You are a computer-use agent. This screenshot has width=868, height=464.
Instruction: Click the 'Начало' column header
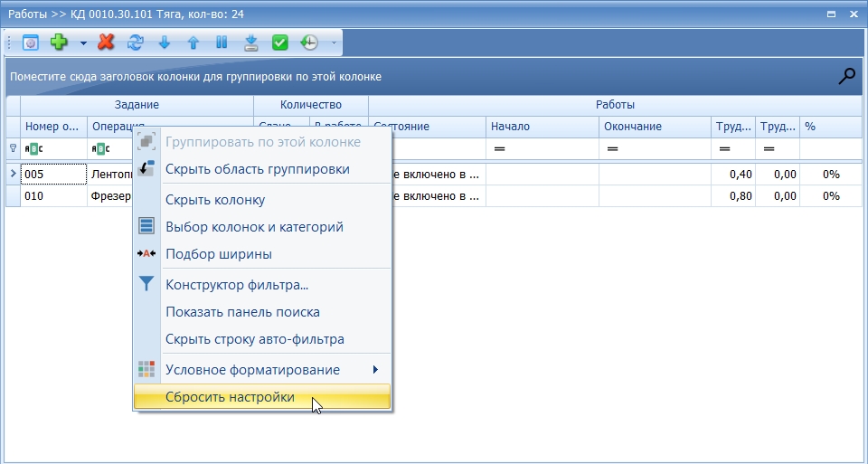(x=542, y=127)
